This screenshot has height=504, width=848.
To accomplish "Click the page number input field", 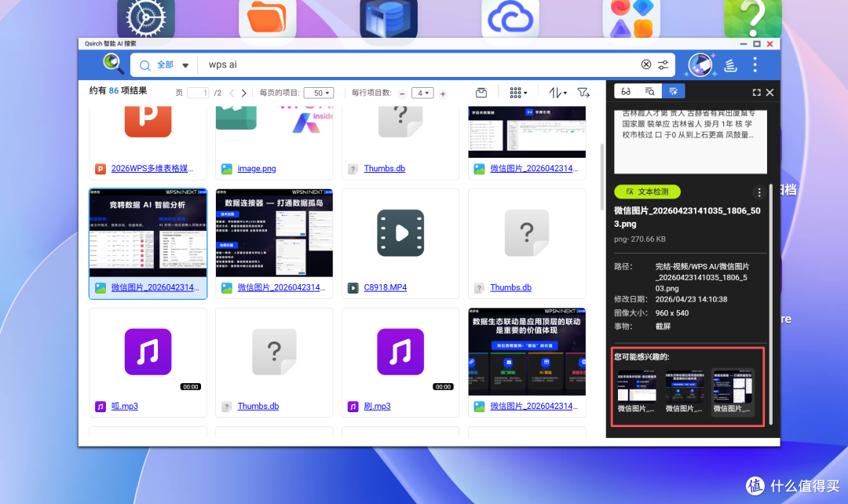I will pyautogui.click(x=198, y=93).
